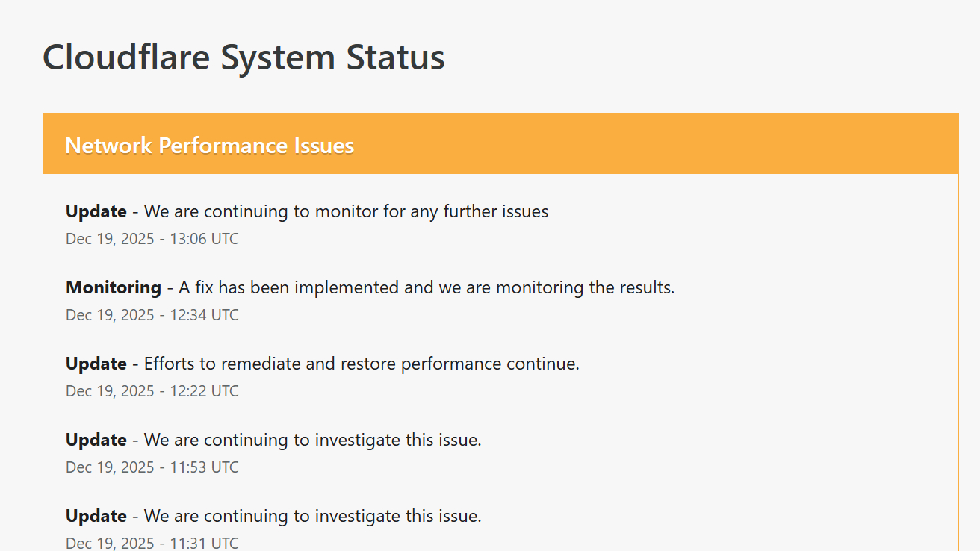Select the 'continuing to investigate' message above 11:31 timestamp
The width and height of the screenshot is (980, 551).
click(x=312, y=516)
